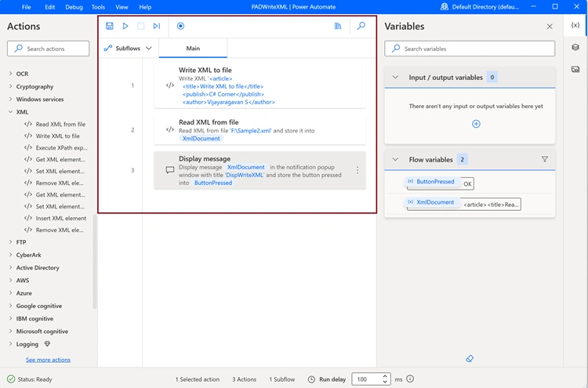Select the Read XML from file action in list

[x=55, y=124]
